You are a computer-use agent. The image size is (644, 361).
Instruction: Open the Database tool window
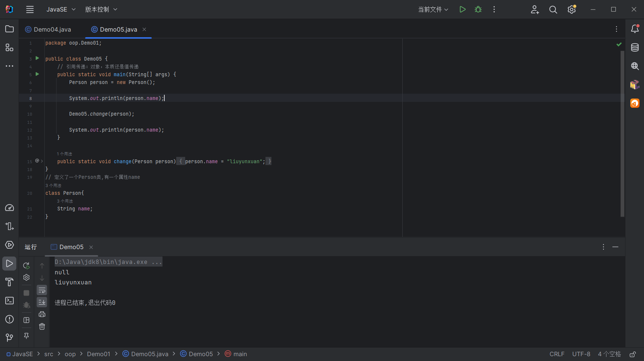[x=635, y=48]
